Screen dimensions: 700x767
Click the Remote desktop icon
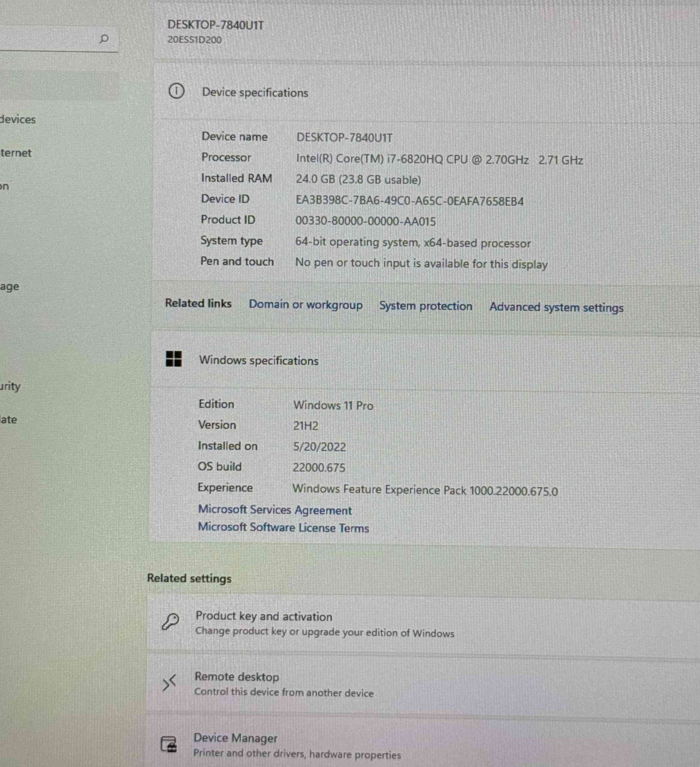pyautogui.click(x=170, y=682)
